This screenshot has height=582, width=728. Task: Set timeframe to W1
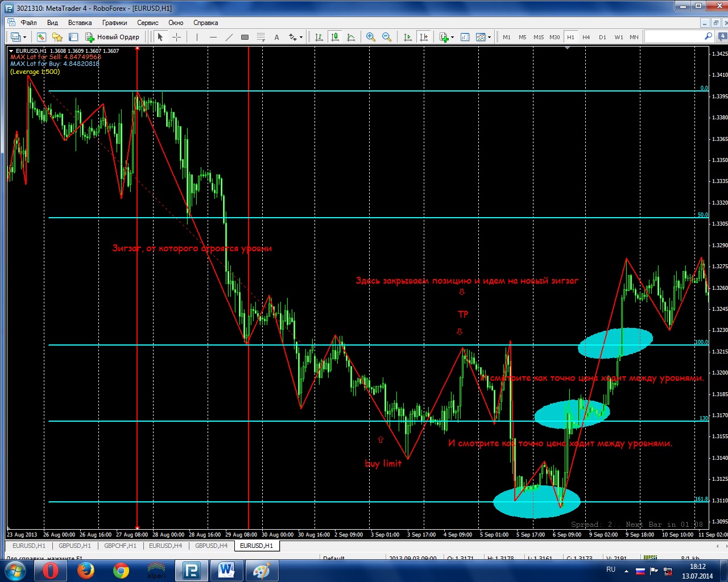(619, 37)
